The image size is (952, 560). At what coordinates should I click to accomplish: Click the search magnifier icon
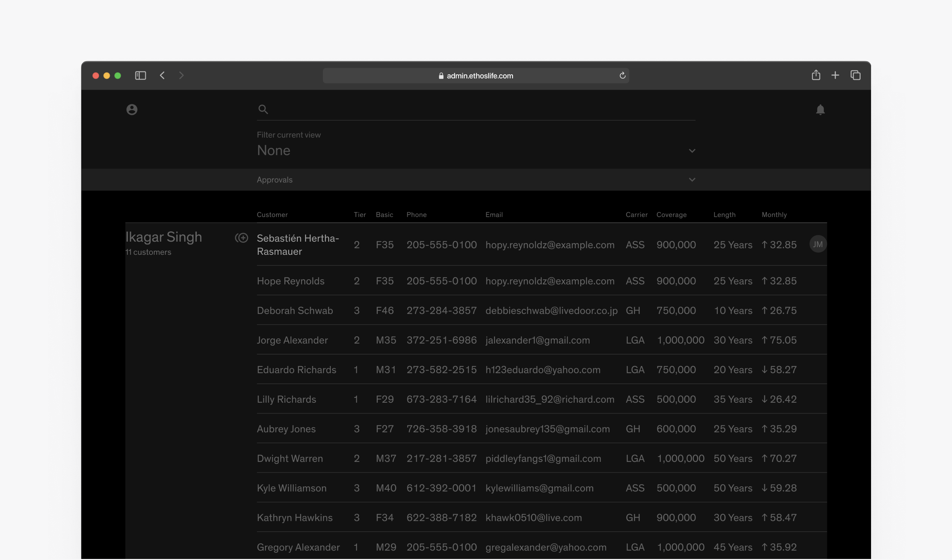[x=263, y=110]
